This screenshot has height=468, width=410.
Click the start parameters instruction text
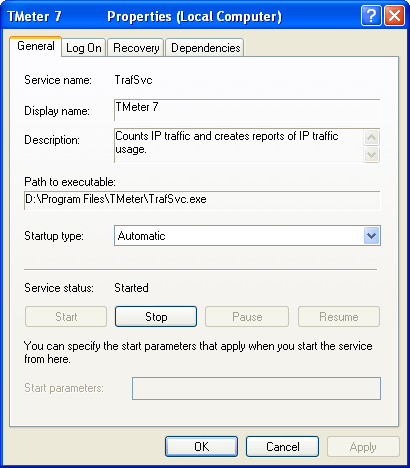click(198, 353)
